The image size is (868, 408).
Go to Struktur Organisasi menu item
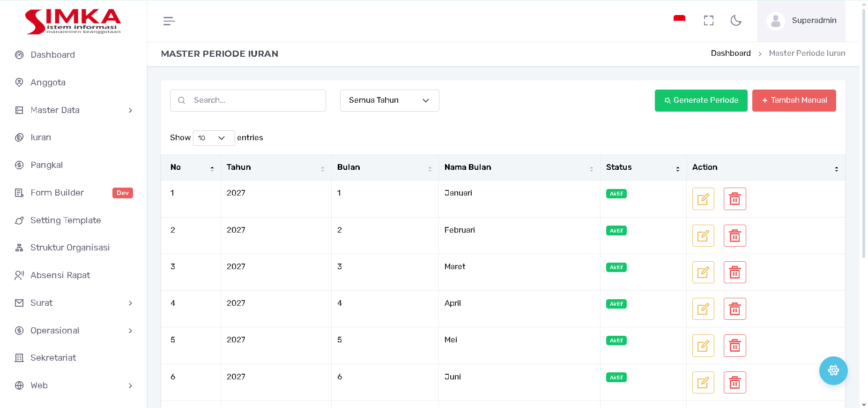tap(70, 248)
